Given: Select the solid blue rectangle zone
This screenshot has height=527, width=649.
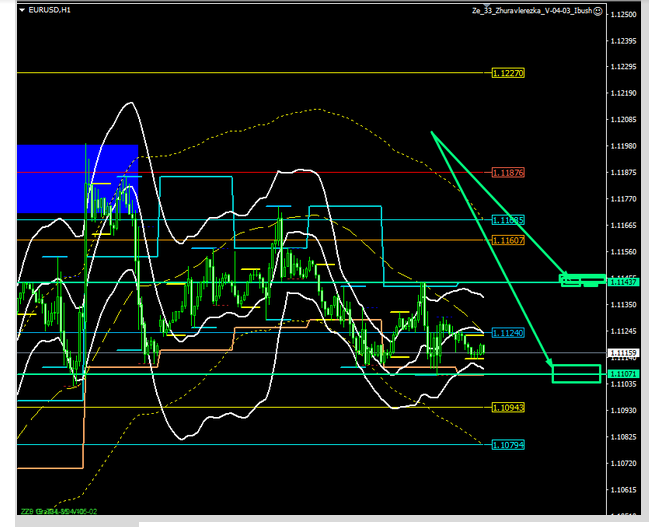Looking at the screenshot, I should pos(76,179).
